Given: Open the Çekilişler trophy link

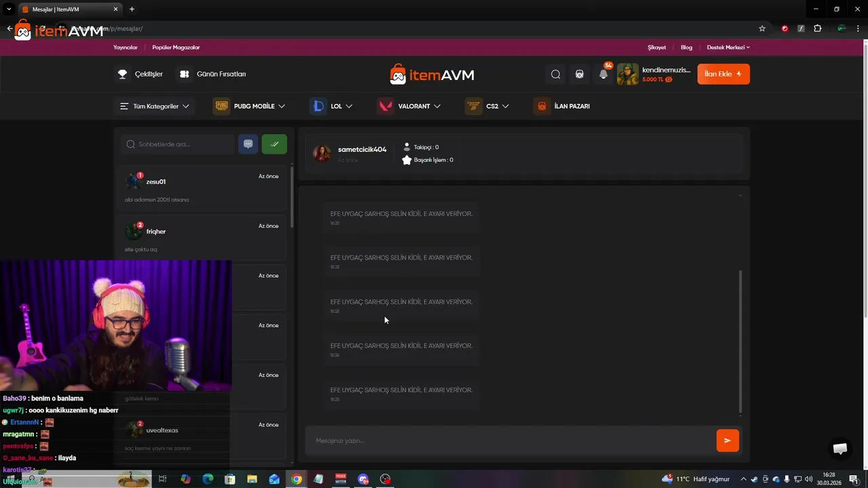Looking at the screenshot, I should coord(140,74).
